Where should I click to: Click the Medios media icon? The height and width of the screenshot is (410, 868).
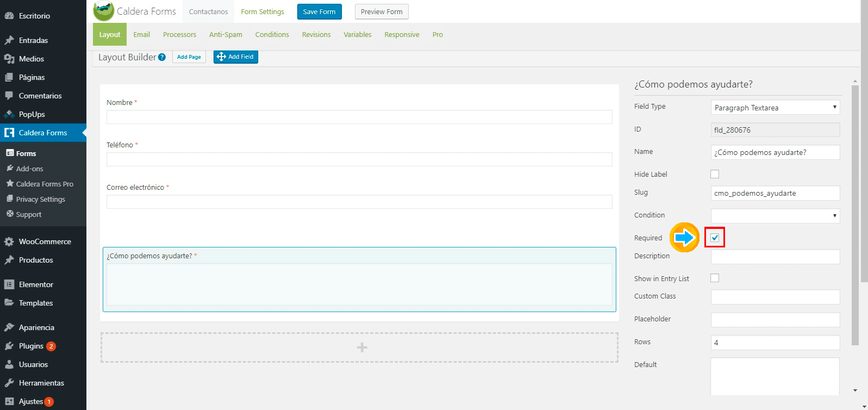[9, 59]
